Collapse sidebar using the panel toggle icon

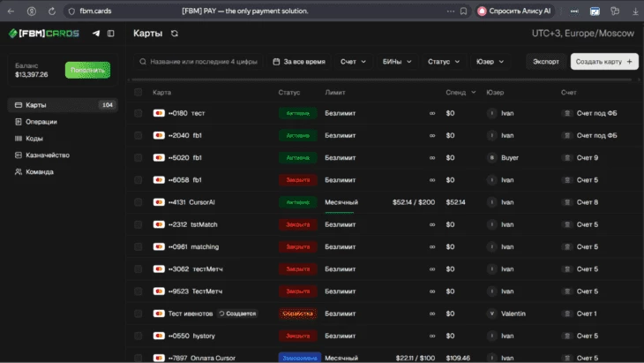110,34
